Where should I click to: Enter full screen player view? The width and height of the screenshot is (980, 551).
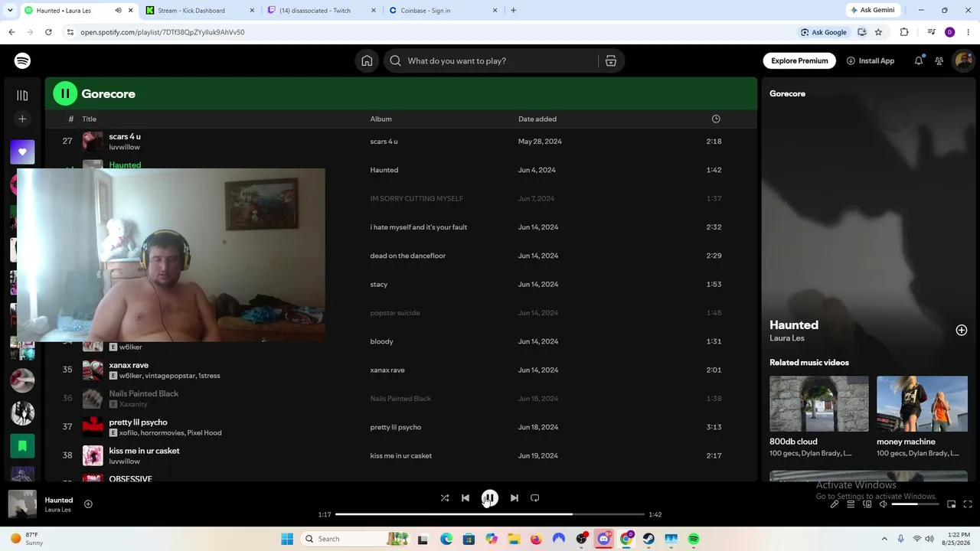968,504
